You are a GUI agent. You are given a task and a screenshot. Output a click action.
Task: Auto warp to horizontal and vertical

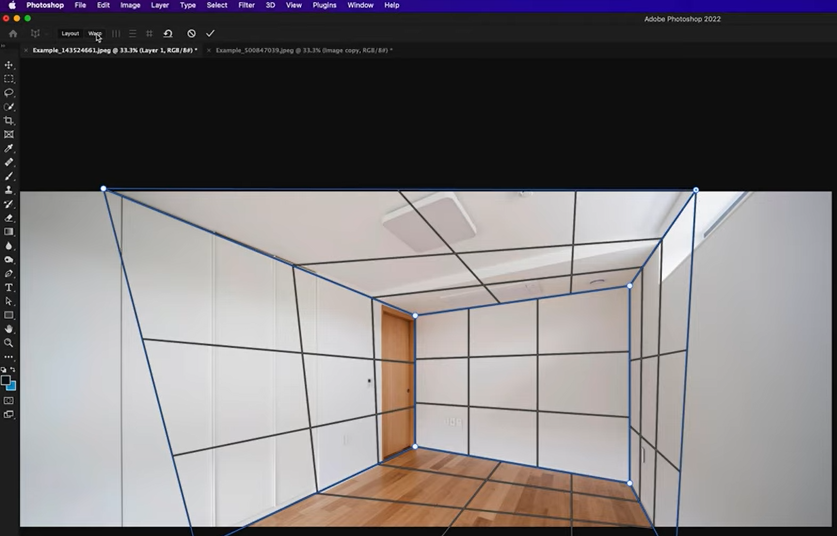click(149, 34)
